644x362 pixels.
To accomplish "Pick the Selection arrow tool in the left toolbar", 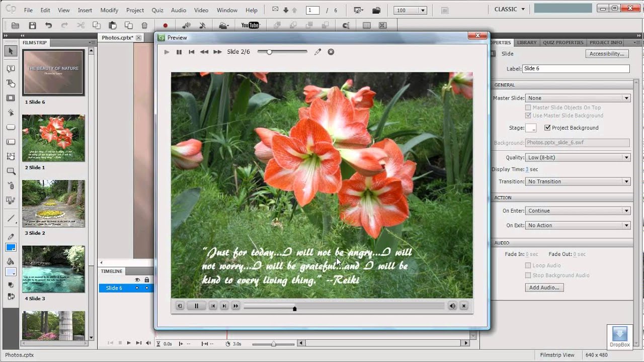I will [11, 51].
